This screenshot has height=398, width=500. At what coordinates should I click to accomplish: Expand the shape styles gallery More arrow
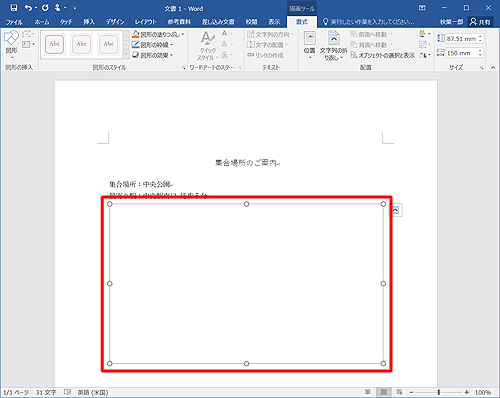[126, 54]
